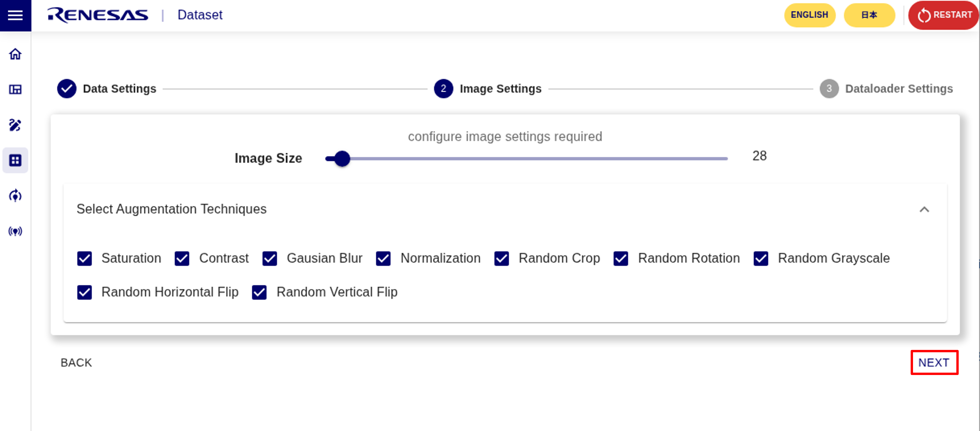980x431 pixels.
Task: Toggle the Gausian Blur checkbox
Action: coord(270,259)
